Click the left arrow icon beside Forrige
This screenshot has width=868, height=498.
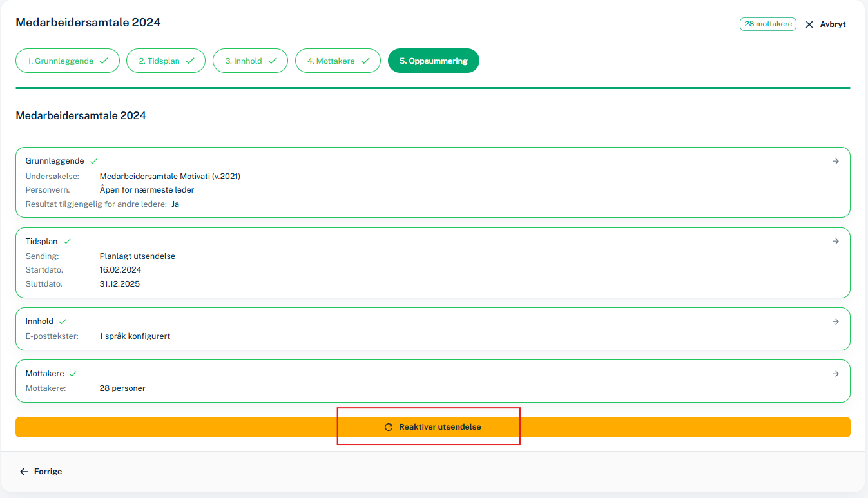pos(24,472)
